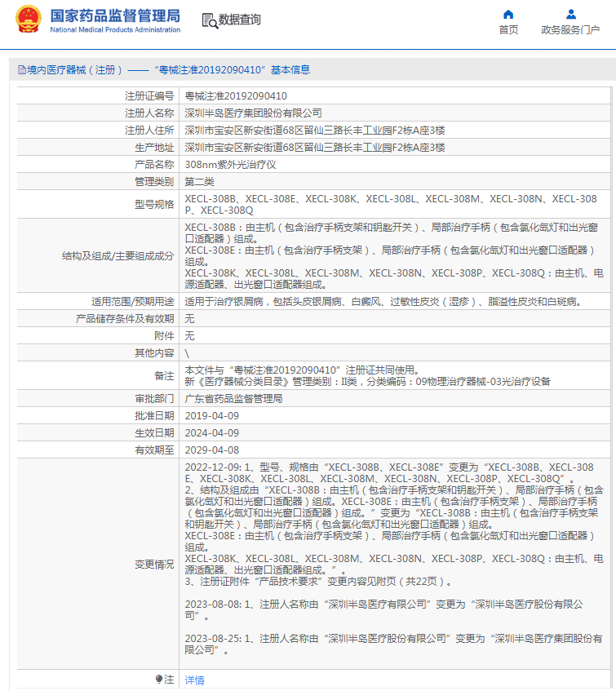Click approval date 2019-04-09
The image size is (616, 691).
(212, 416)
